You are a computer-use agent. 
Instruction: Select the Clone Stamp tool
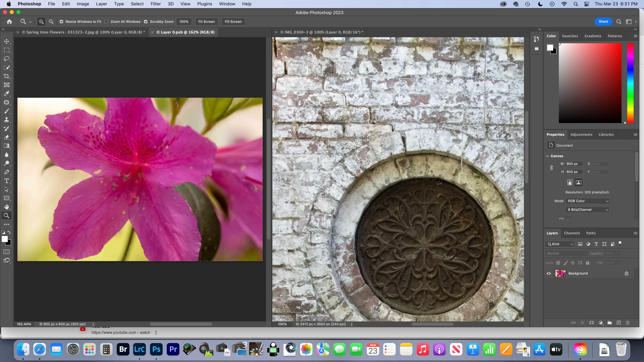coord(7,120)
